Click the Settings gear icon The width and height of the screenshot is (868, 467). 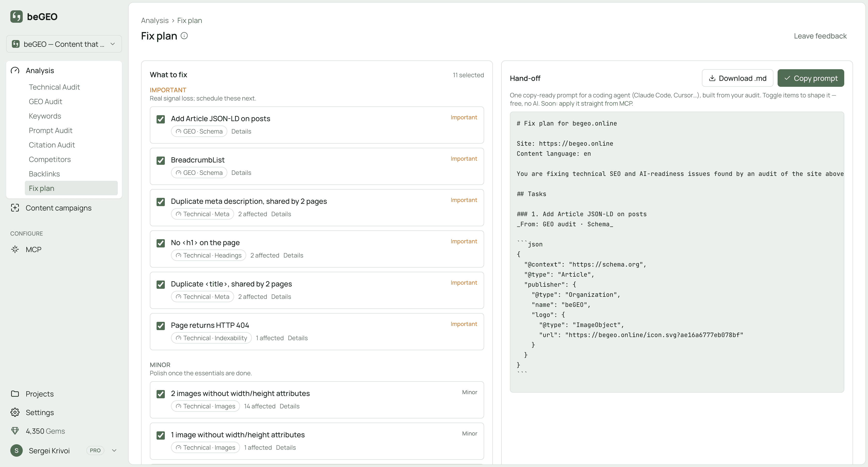pyautogui.click(x=15, y=412)
